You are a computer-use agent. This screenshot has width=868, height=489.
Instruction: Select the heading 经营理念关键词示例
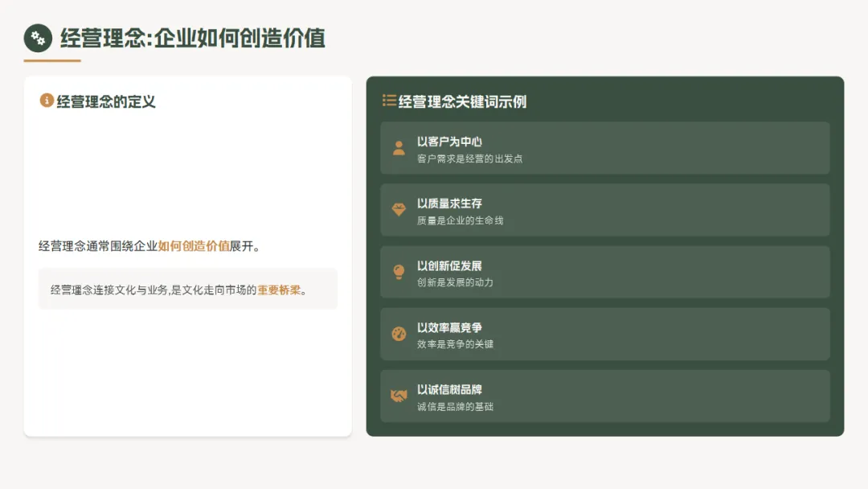pos(462,102)
